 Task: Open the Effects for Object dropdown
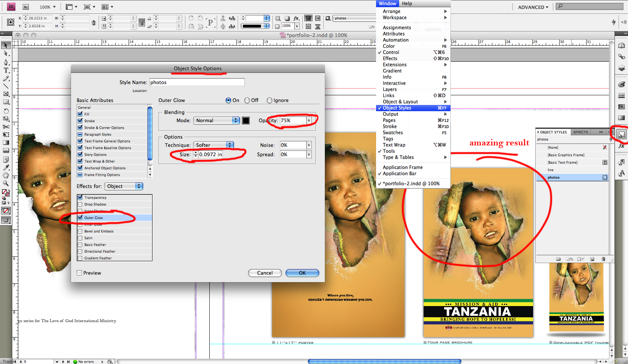(123, 186)
